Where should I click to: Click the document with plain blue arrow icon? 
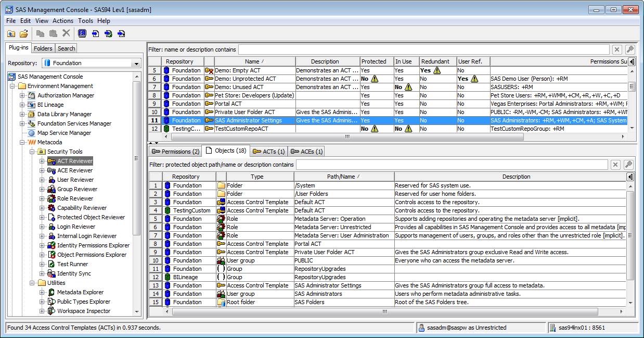coord(95,33)
